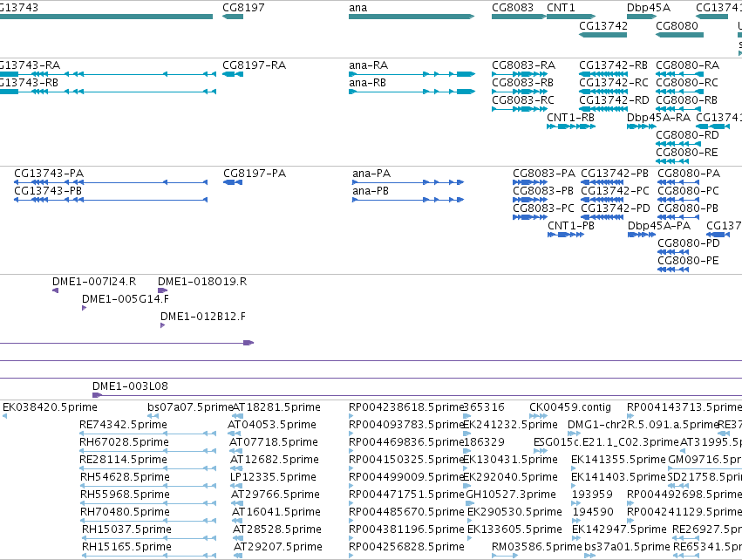Click the CG8197-RA transcript label
The image size is (742, 560).
254,65
